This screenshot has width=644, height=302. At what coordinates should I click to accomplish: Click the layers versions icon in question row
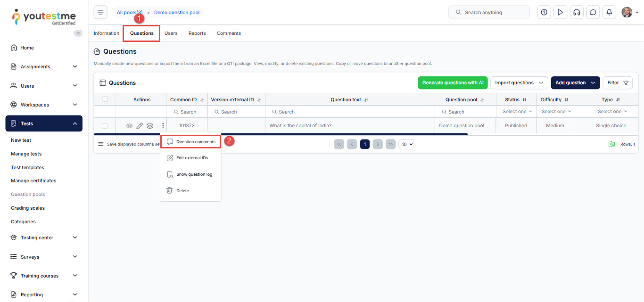pyautogui.click(x=150, y=126)
